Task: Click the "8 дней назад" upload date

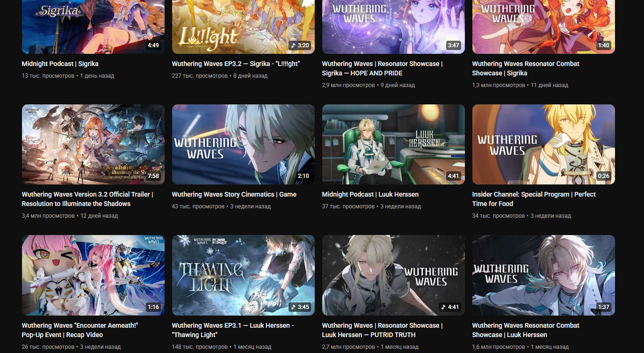Action: pyautogui.click(x=251, y=76)
